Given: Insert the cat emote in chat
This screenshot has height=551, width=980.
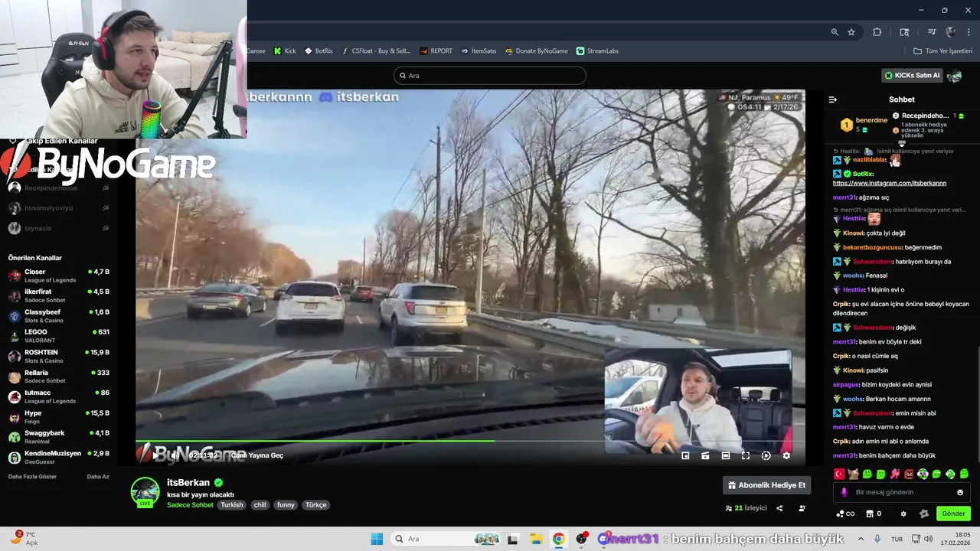Looking at the screenshot, I should click(x=853, y=474).
